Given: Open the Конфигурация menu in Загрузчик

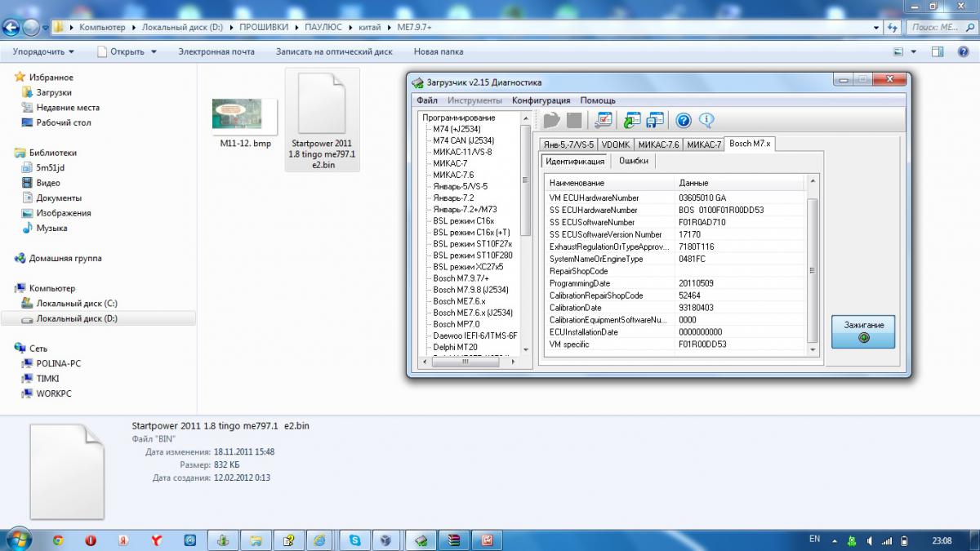Looking at the screenshot, I should coord(542,100).
